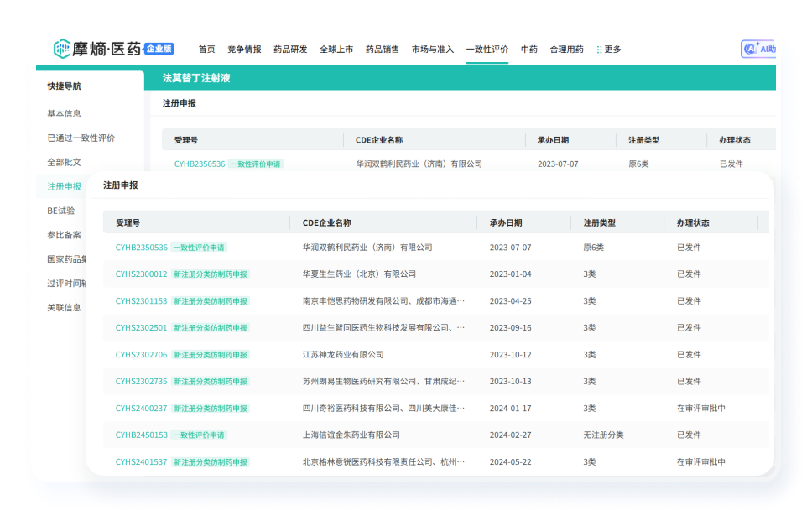Open 受理号 CYHS2302706 link

click(142, 355)
